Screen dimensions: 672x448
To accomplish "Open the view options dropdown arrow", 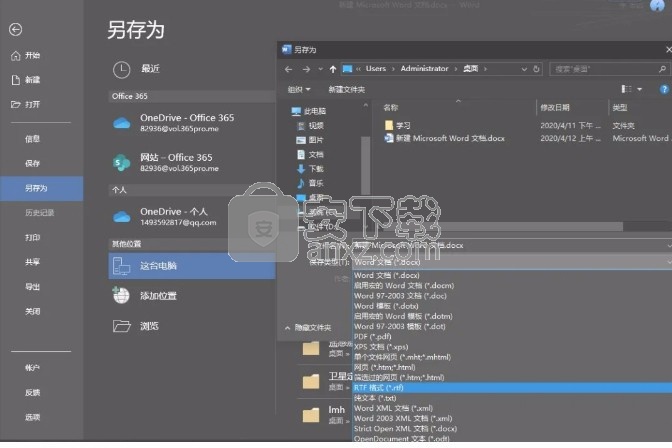I will pyautogui.click(x=639, y=89).
